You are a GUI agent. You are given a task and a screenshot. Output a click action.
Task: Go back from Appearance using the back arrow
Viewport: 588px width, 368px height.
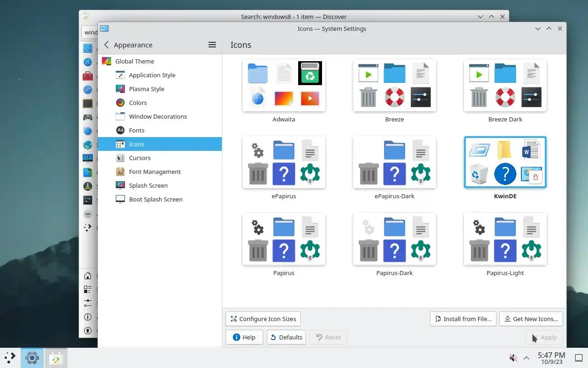tap(107, 45)
